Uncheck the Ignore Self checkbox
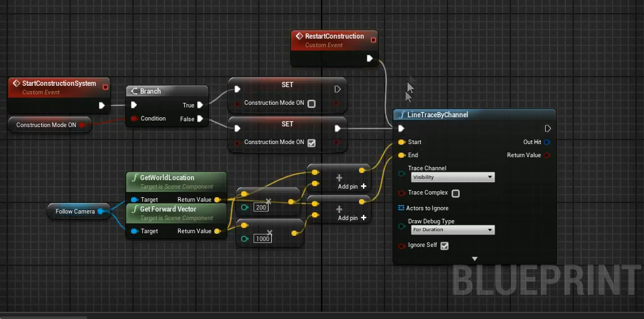The height and width of the screenshot is (319, 644). pyautogui.click(x=444, y=246)
